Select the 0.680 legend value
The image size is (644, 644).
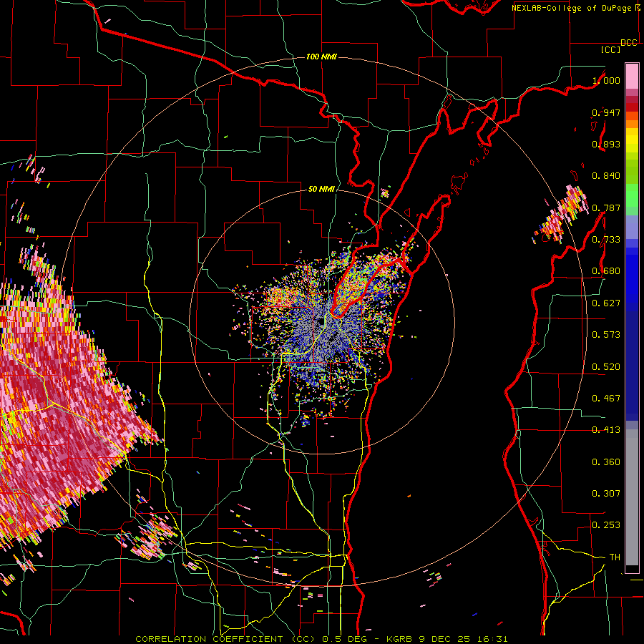coord(606,271)
